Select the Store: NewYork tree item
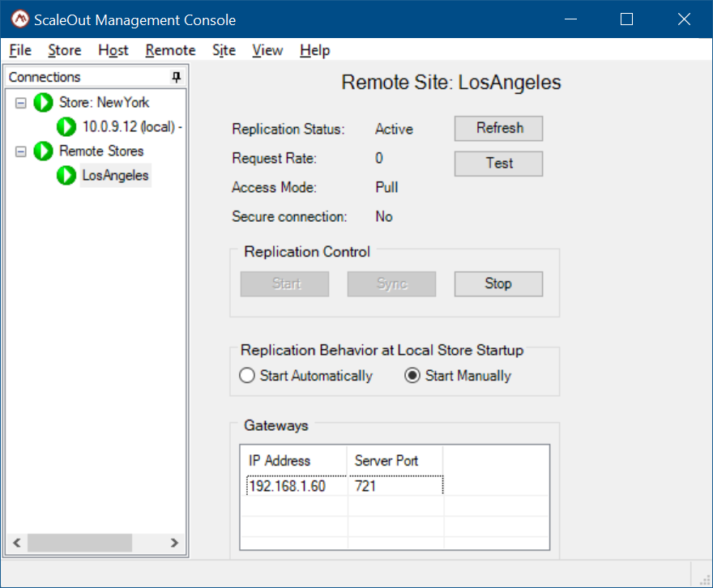This screenshot has width=713, height=588. [105, 102]
